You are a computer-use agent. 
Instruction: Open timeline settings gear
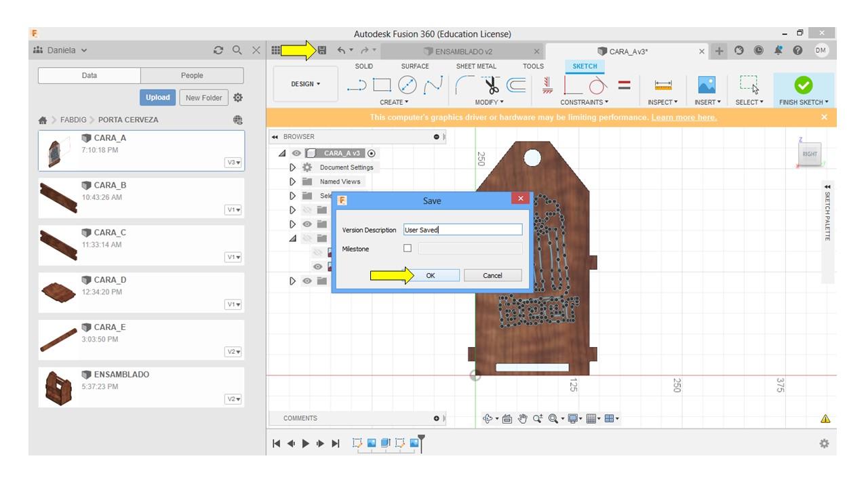(x=824, y=443)
